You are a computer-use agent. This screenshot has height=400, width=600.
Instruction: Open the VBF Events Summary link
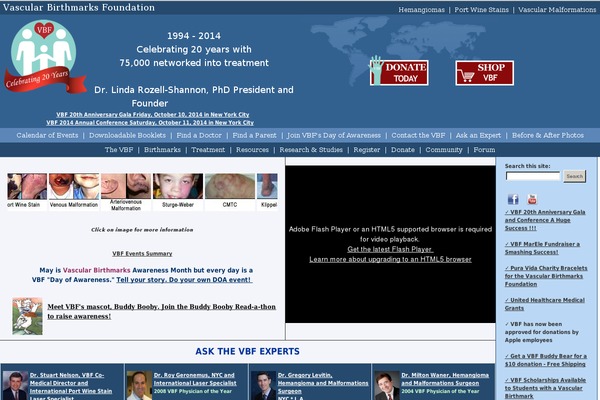point(142,253)
